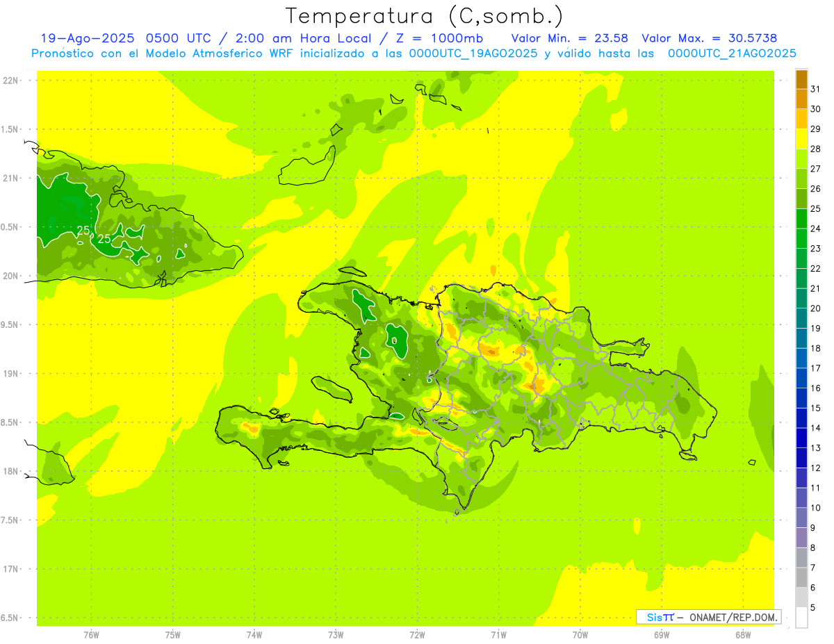
Task: Click the '72W' longitude label
Action: click(x=417, y=635)
